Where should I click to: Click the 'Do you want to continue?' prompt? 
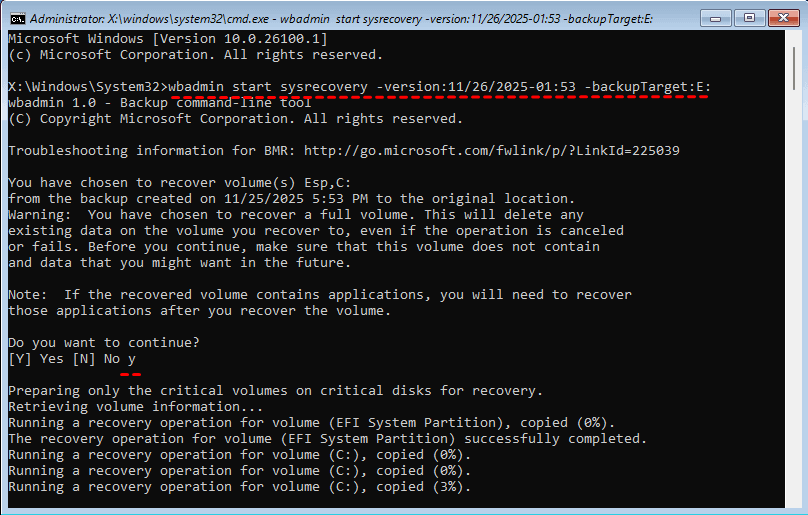(103, 343)
